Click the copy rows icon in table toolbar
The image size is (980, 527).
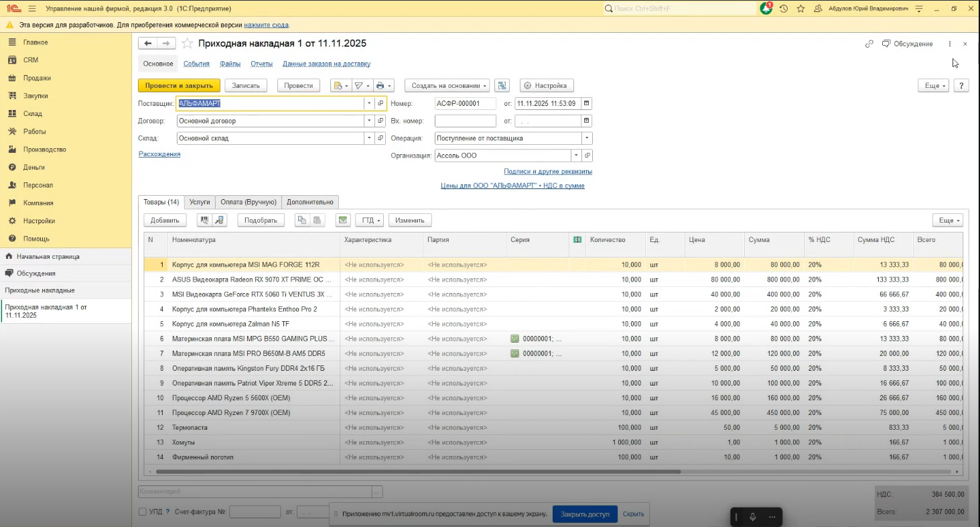[x=302, y=220]
